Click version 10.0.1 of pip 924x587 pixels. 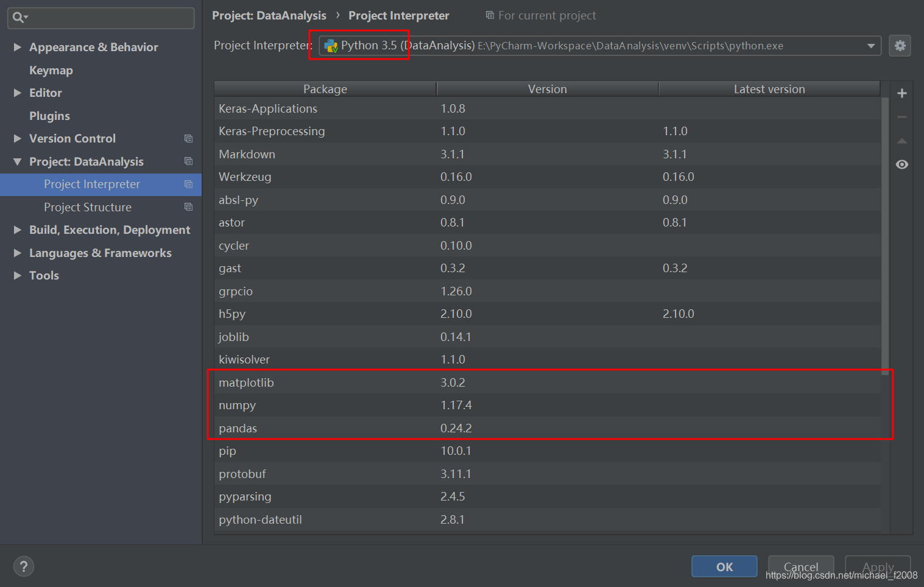[456, 451]
